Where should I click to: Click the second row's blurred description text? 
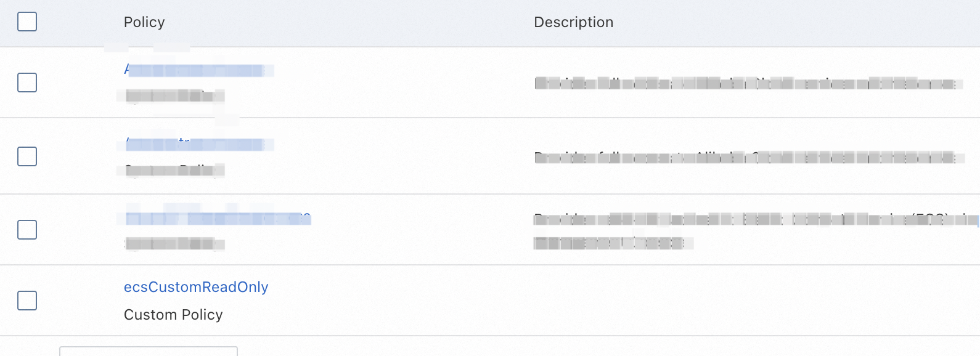pyautogui.click(x=745, y=158)
